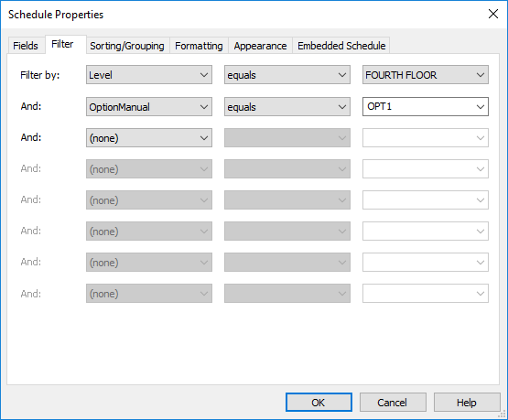Switch to the Fields tab
This screenshot has height=420, width=508.
[x=26, y=46]
